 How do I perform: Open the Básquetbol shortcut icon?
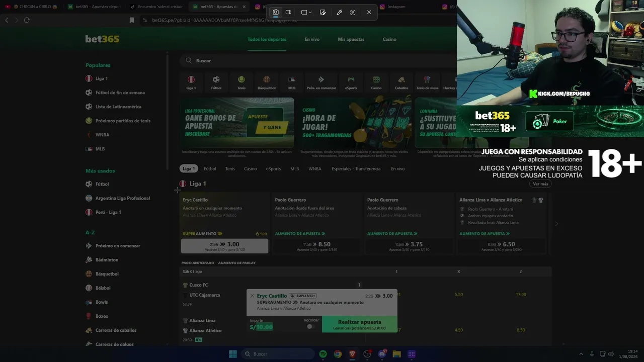(267, 82)
